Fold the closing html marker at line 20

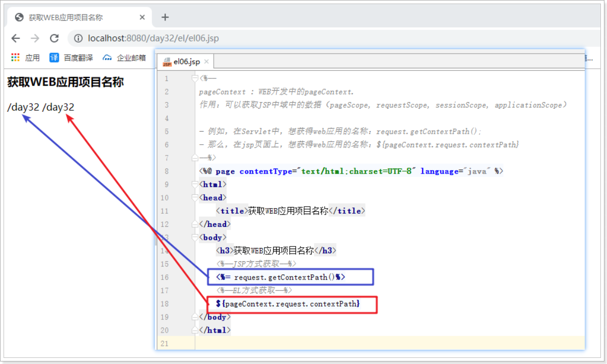click(x=195, y=330)
